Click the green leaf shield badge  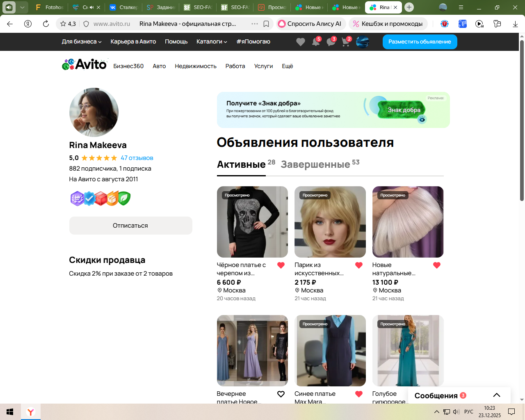point(124,199)
